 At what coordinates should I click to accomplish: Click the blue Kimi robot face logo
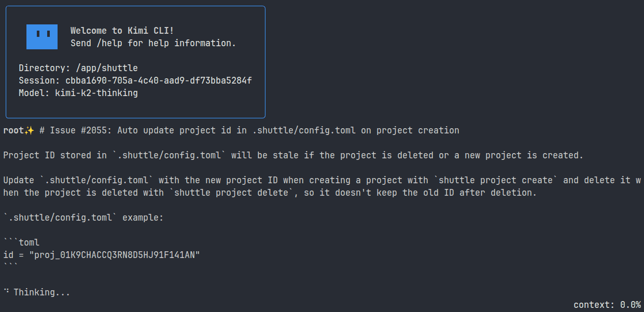coord(42,36)
